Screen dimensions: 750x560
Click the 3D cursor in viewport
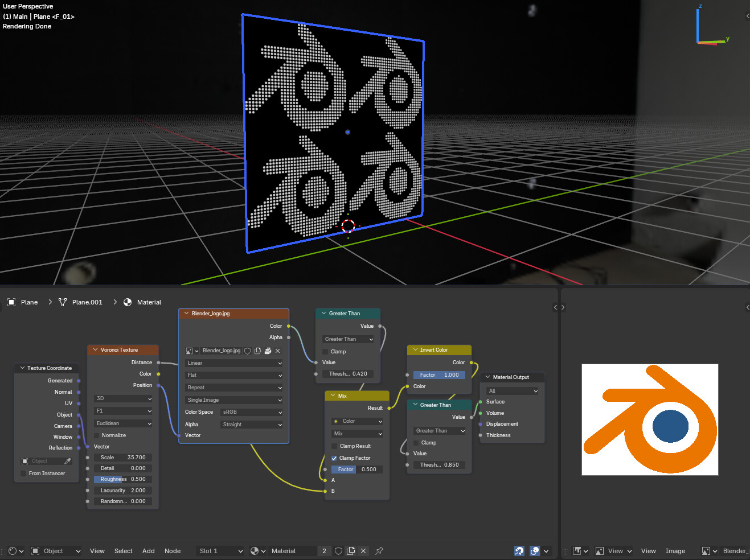point(349,226)
